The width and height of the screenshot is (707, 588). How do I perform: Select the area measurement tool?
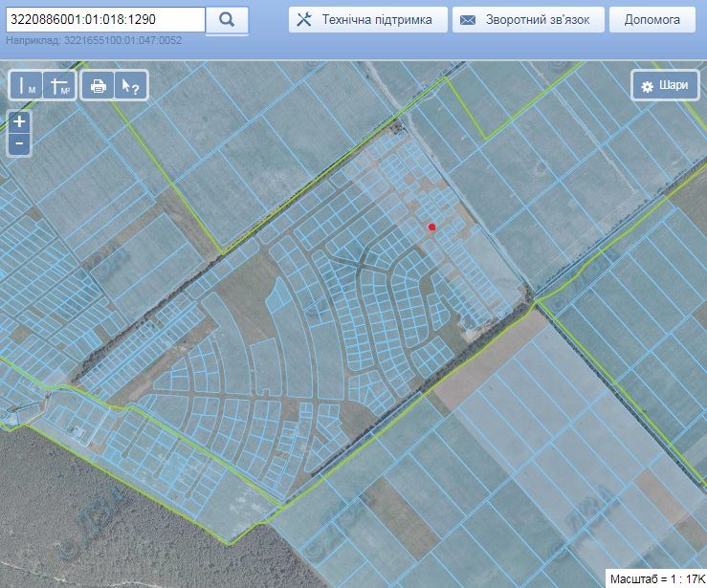point(59,85)
